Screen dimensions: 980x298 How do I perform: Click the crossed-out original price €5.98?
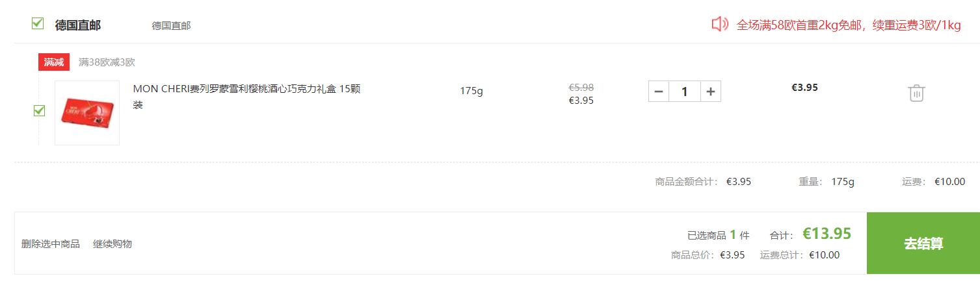(581, 88)
